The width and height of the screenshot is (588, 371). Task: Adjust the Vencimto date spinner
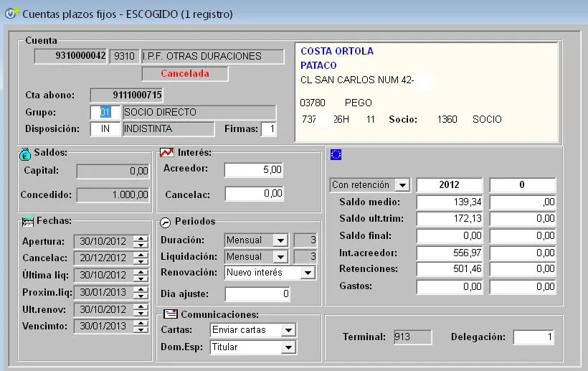click(141, 327)
